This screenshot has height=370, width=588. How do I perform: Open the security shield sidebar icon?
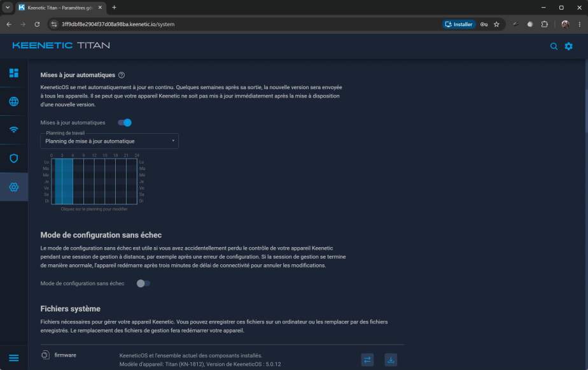[14, 159]
